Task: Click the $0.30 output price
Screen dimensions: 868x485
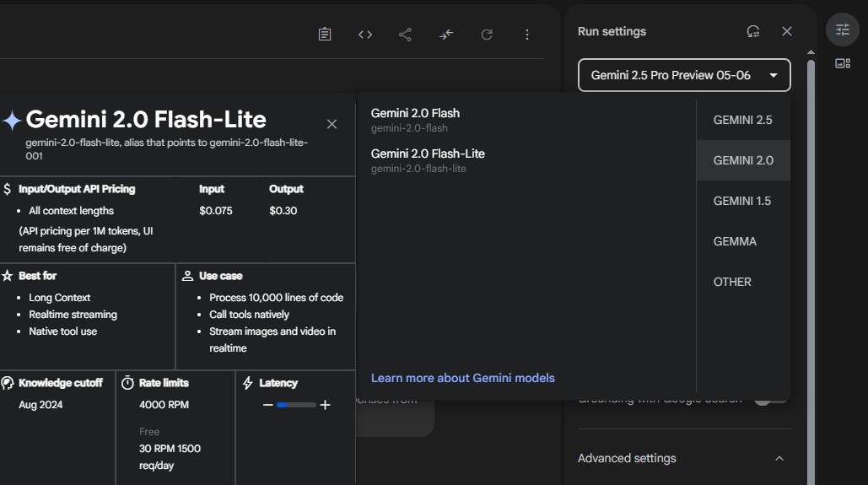Action: point(283,210)
